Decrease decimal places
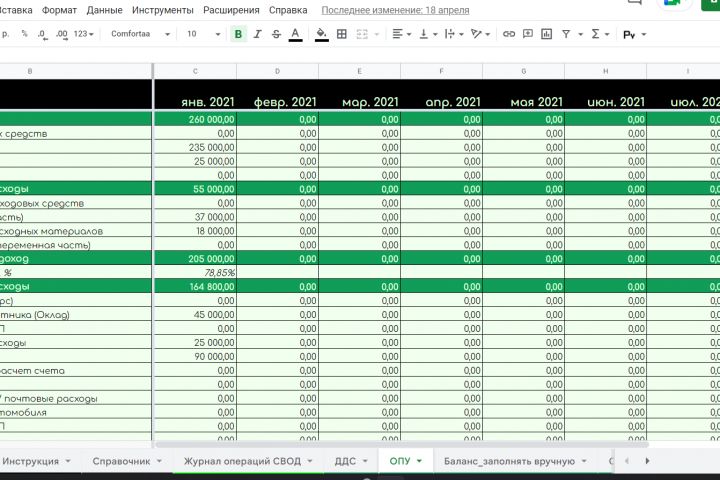 tap(42, 34)
